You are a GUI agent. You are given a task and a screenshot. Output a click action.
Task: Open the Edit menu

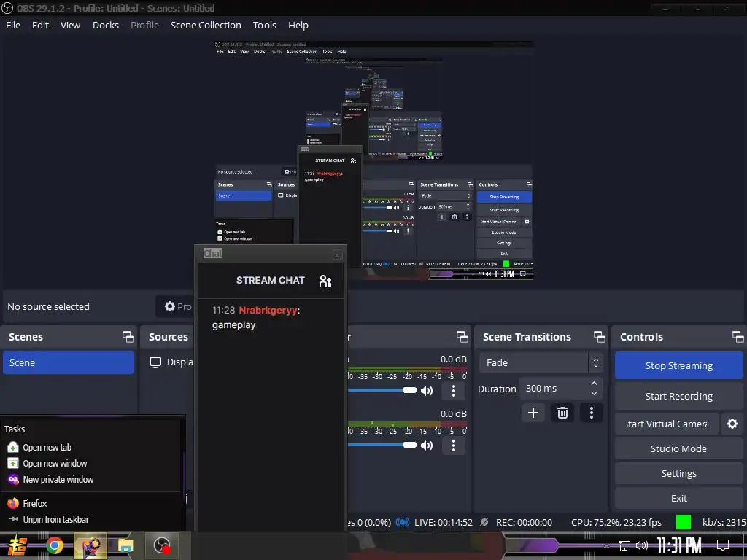[41, 26]
